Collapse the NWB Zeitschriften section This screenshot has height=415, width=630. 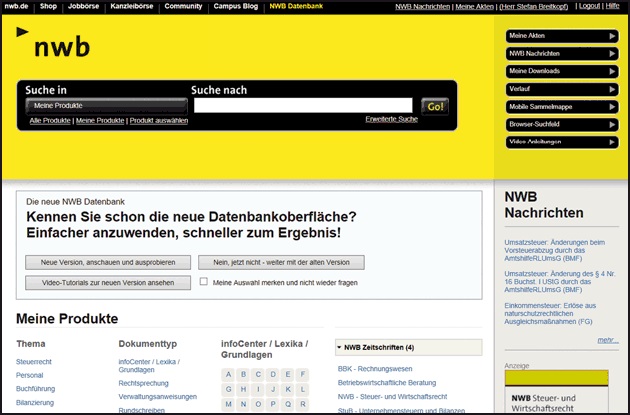pos(339,348)
